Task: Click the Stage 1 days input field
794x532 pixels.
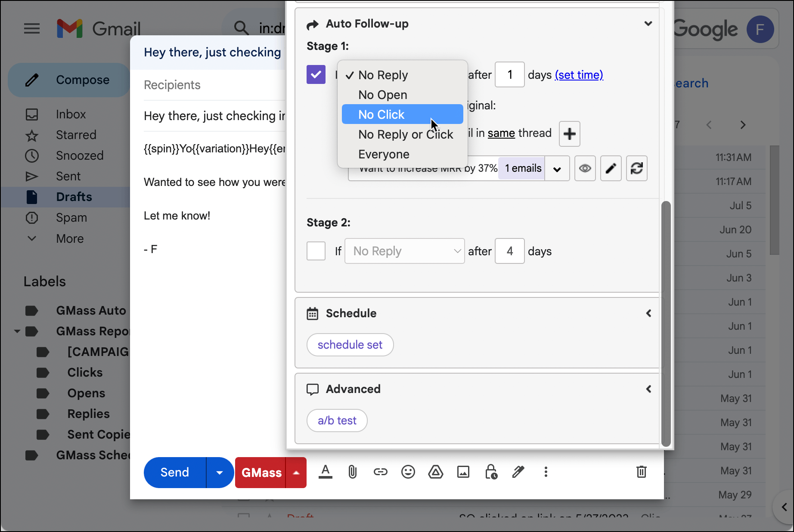Action: [x=510, y=74]
